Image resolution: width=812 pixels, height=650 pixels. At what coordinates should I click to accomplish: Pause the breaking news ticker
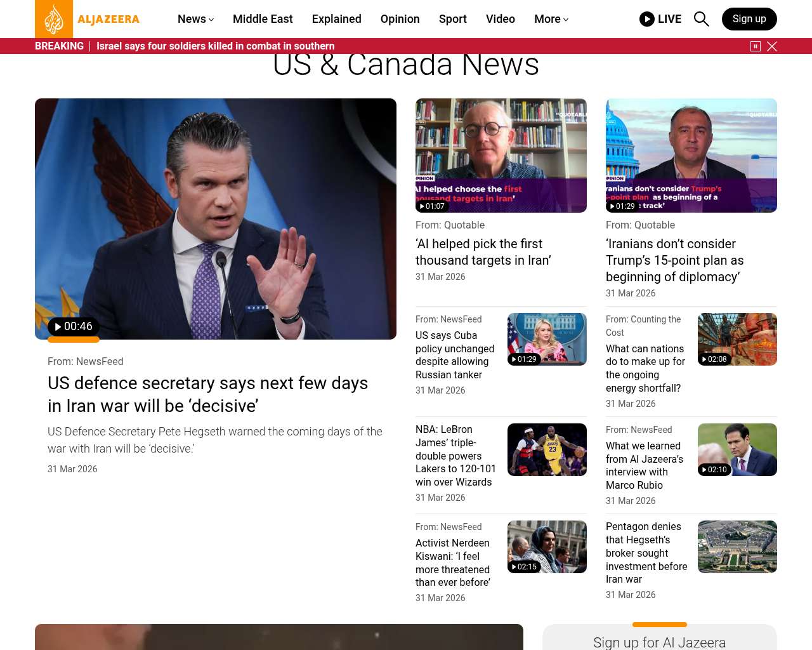coord(755,46)
